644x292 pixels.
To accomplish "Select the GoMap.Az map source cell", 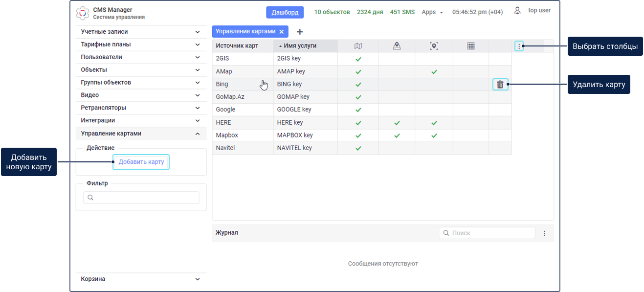I will 243,97.
